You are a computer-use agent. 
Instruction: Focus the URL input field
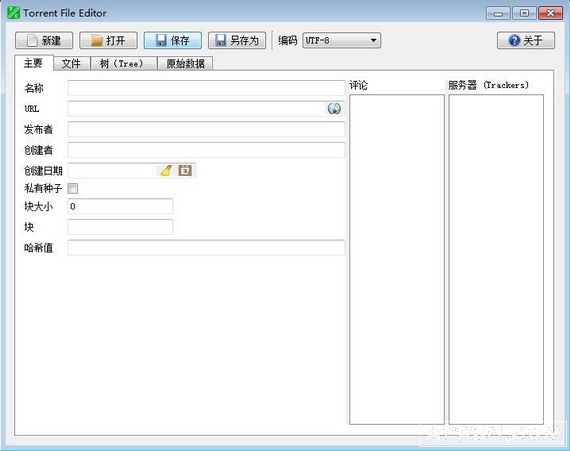[x=206, y=109]
